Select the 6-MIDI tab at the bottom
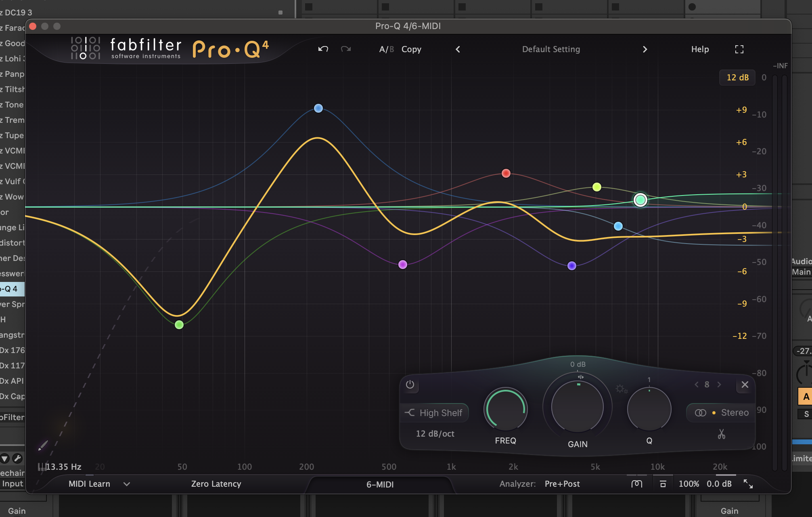The width and height of the screenshot is (812, 517). (380, 484)
